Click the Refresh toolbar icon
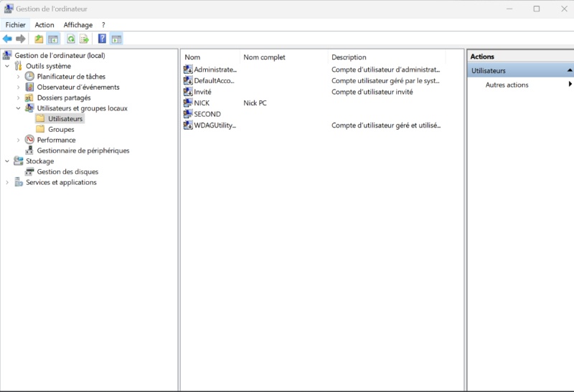The width and height of the screenshot is (574, 392). click(70, 39)
